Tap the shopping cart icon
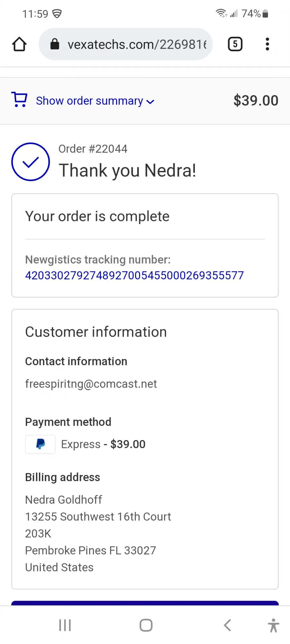Image resolution: width=290 pixels, height=644 pixels. (x=19, y=99)
